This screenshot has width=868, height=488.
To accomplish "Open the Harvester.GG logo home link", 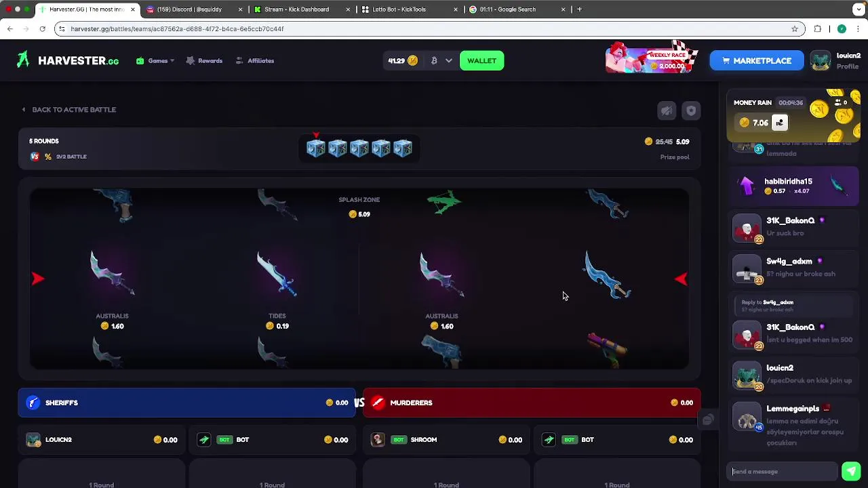I will pyautogui.click(x=68, y=60).
